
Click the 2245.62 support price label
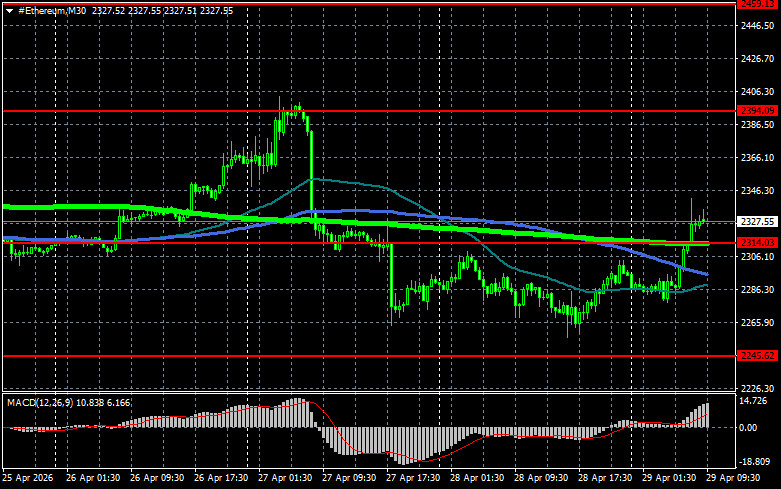(x=757, y=356)
